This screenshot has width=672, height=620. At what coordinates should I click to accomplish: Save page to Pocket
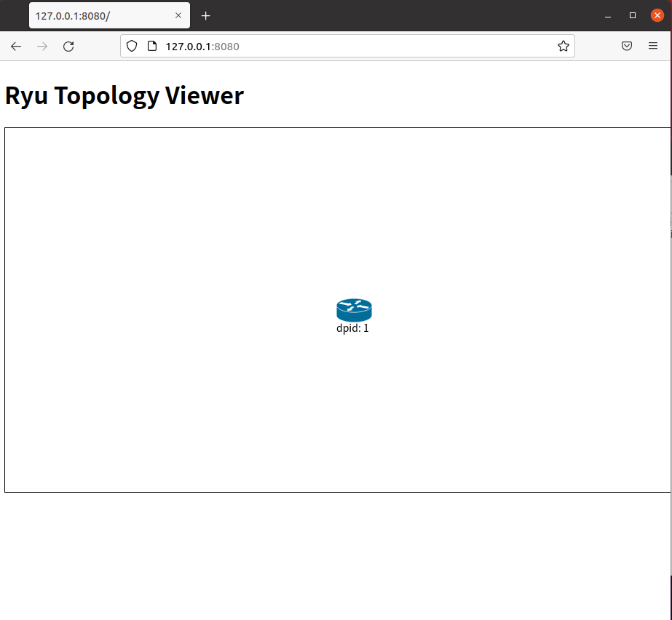[x=627, y=46]
